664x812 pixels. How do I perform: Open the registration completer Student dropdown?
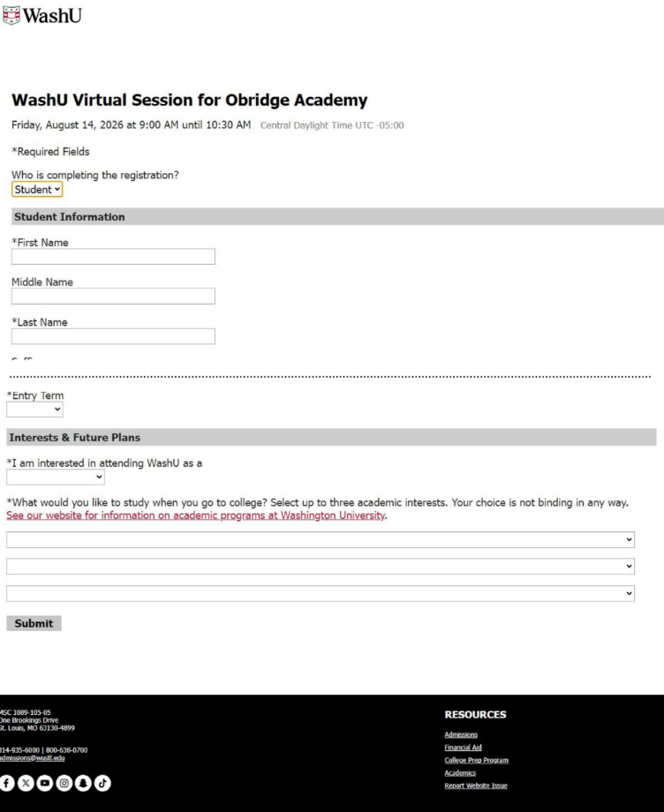tap(37, 190)
